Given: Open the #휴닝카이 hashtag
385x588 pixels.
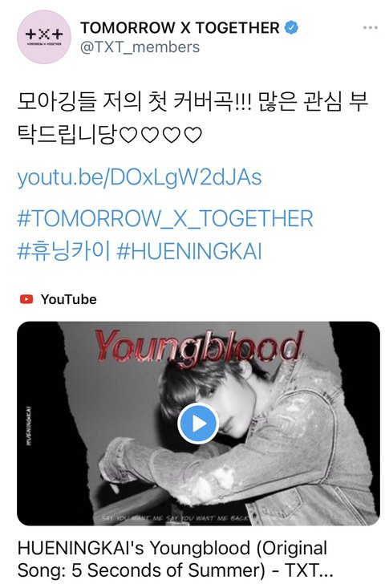Looking at the screenshot, I should pyautogui.click(x=63, y=251).
